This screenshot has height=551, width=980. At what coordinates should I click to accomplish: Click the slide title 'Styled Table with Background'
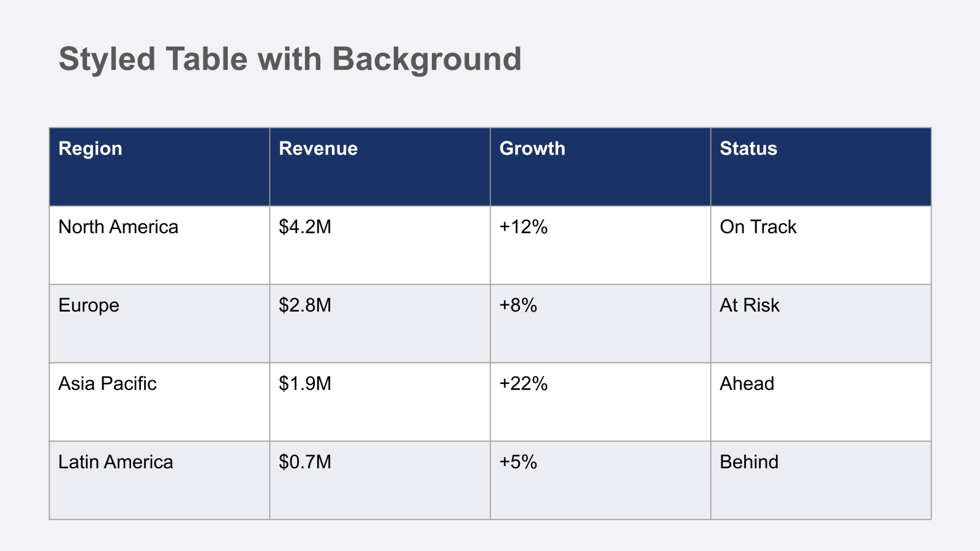click(x=290, y=59)
